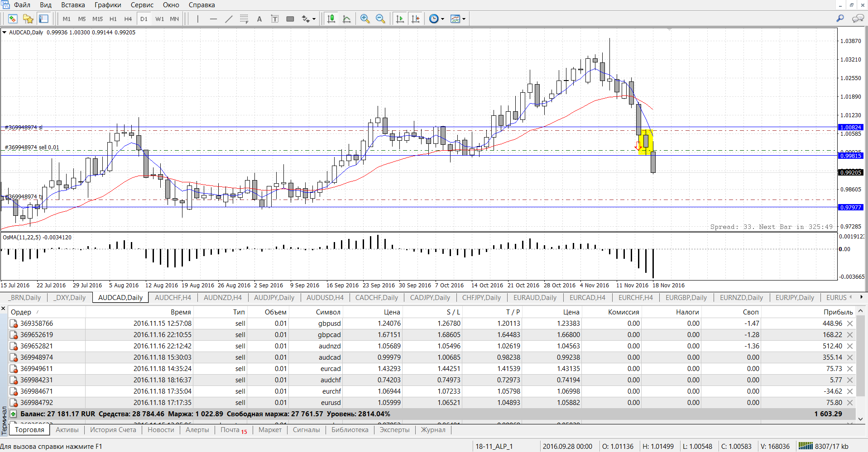The width and height of the screenshot is (868, 452).
Task: Click the order icon for 369358766
Action: (x=14, y=324)
